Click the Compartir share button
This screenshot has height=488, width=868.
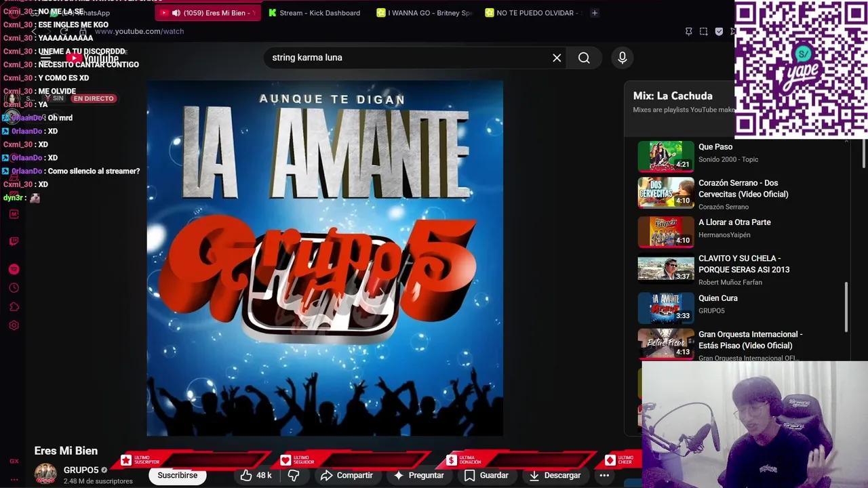(347, 476)
